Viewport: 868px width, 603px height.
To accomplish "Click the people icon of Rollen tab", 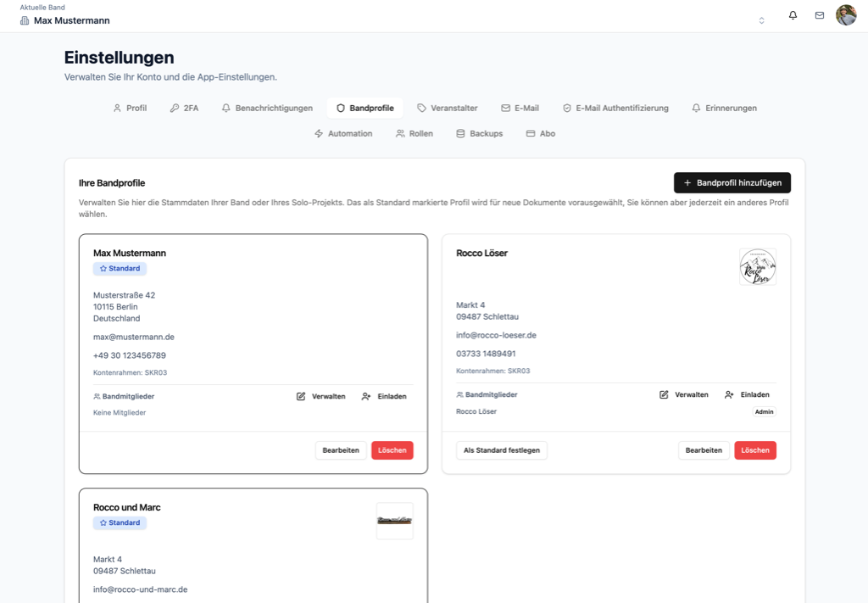I will click(400, 133).
